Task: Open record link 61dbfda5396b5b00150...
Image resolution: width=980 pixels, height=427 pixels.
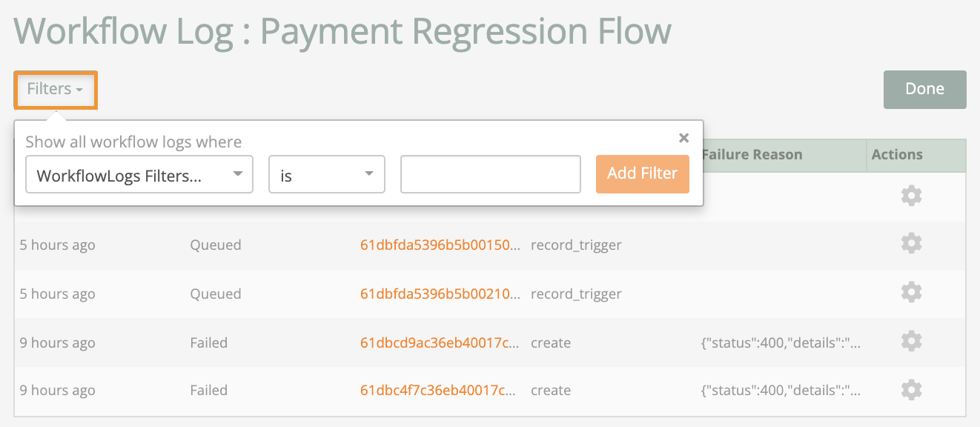Action: point(440,245)
